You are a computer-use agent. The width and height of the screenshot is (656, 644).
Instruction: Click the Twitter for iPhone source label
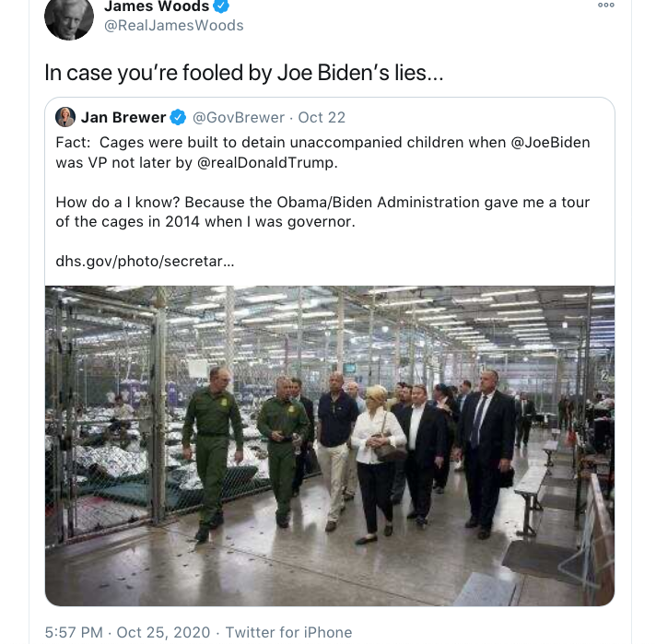click(x=288, y=632)
